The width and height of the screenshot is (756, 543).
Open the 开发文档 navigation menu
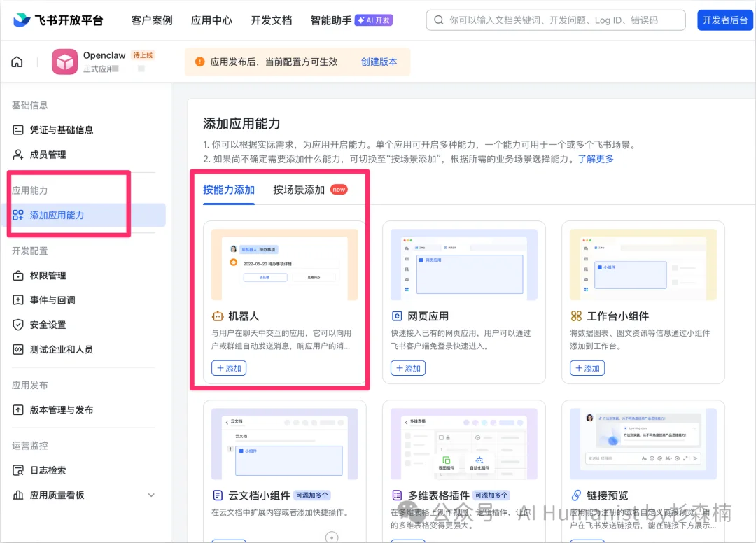(271, 20)
